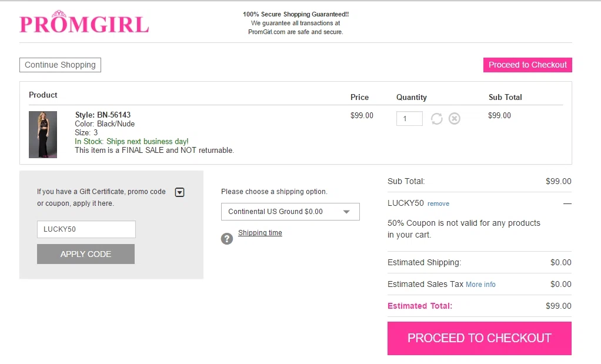Apply the promo code with APPLY CODE
The width and height of the screenshot is (601, 364).
pyautogui.click(x=86, y=254)
